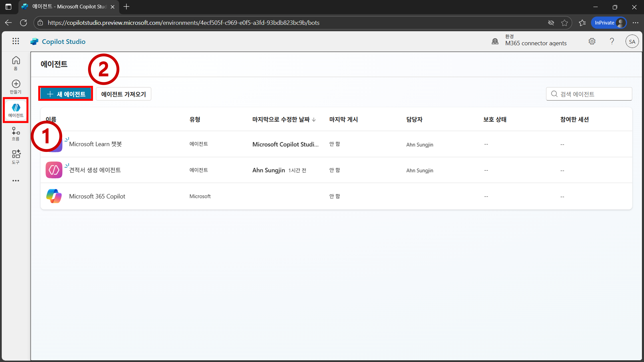The width and height of the screenshot is (644, 362).
Task: Click the 새 에이전트 button
Action: (66, 94)
